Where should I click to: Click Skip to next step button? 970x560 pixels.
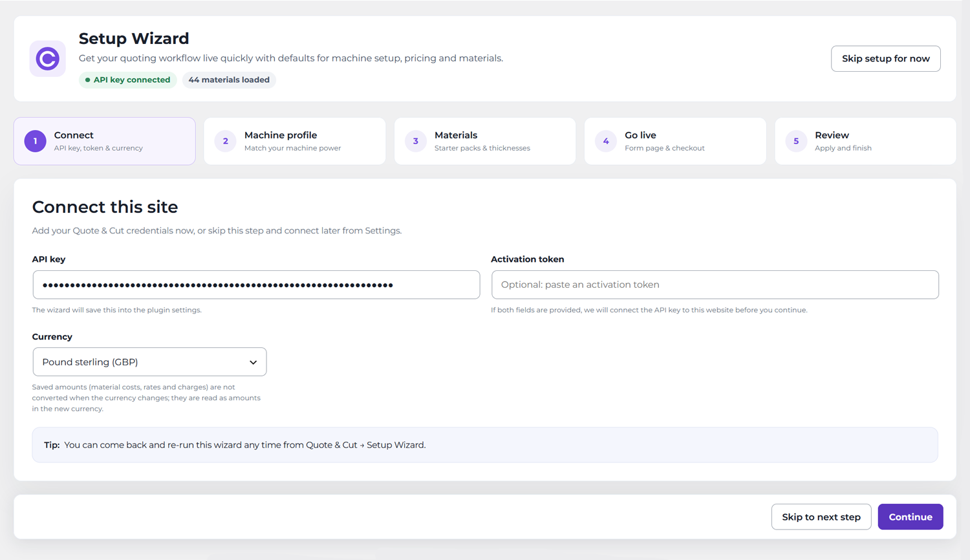click(821, 517)
